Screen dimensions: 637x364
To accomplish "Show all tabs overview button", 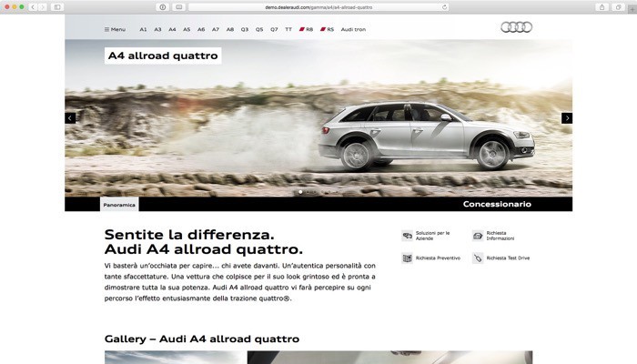I will point(618,7).
